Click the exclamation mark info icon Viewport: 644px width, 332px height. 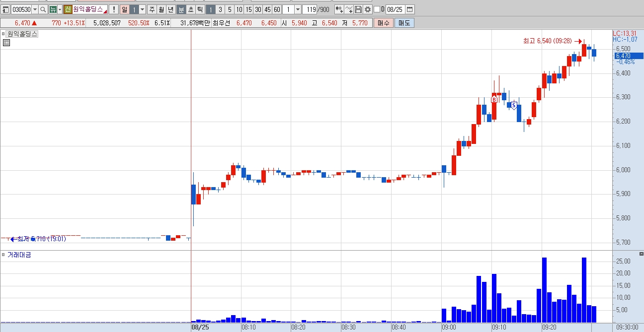114,9
